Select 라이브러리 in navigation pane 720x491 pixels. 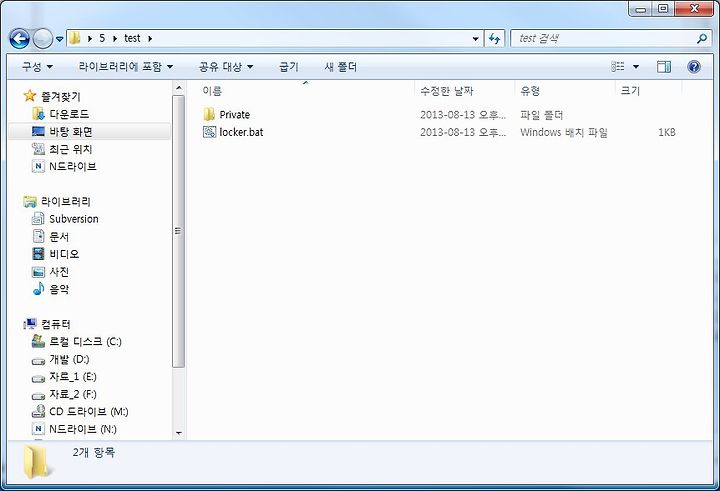click(66, 201)
